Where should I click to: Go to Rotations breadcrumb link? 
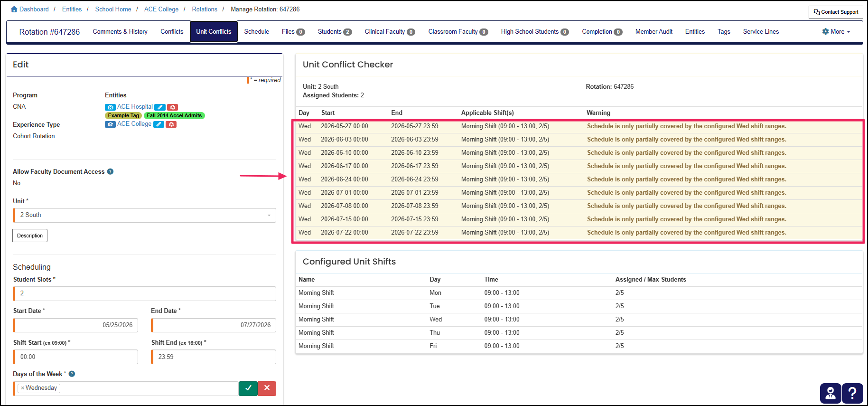tap(205, 9)
